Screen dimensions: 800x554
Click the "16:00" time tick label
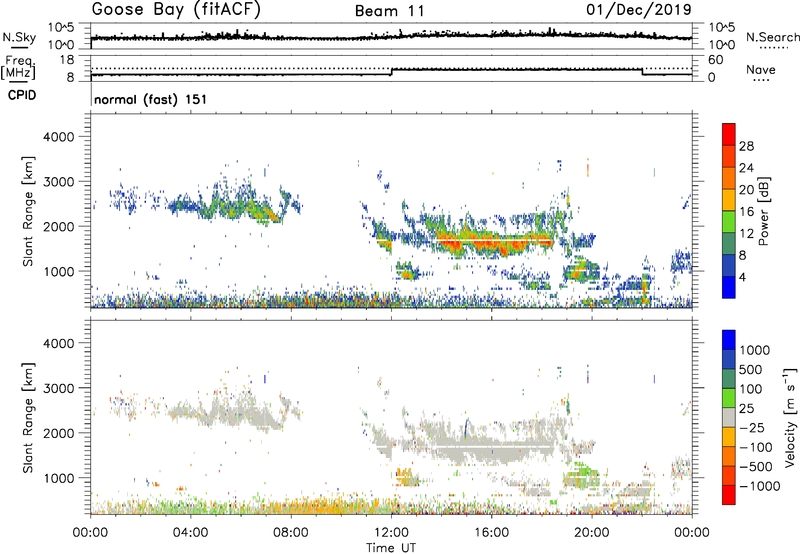tap(491, 533)
